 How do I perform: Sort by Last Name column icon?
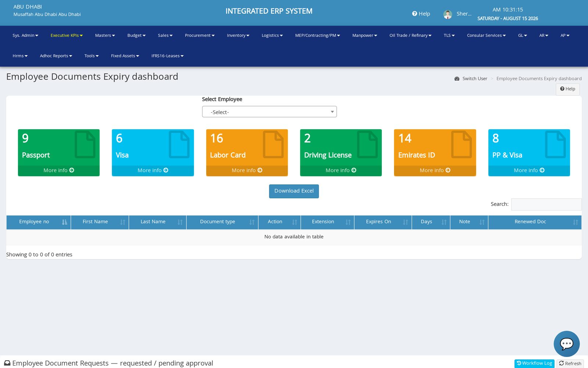click(180, 222)
